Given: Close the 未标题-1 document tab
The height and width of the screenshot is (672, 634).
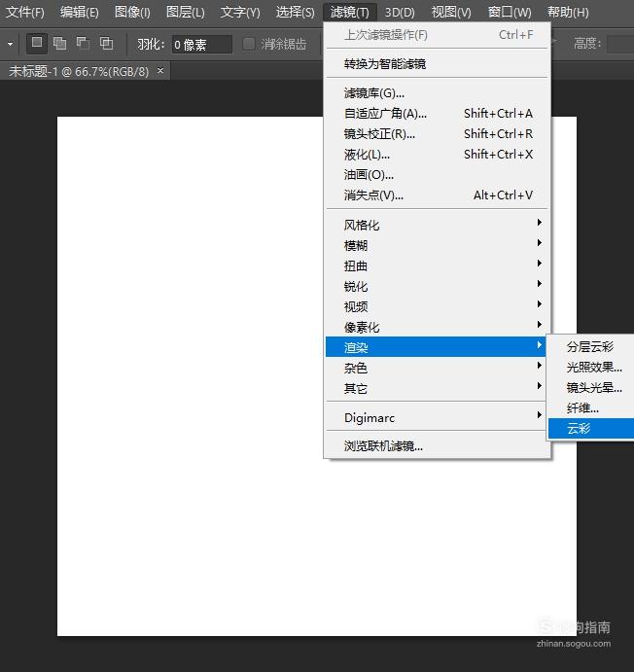Looking at the screenshot, I should tap(160, 70).
